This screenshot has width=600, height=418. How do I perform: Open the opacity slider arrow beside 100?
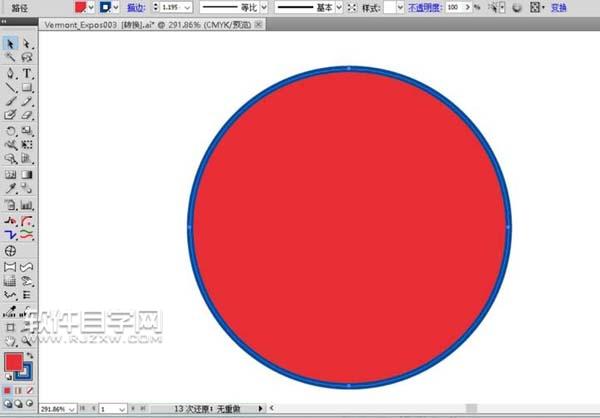(467, 7)
